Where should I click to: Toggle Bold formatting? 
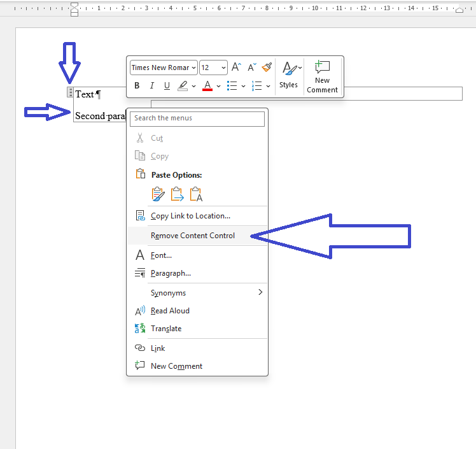pos(137,86)
